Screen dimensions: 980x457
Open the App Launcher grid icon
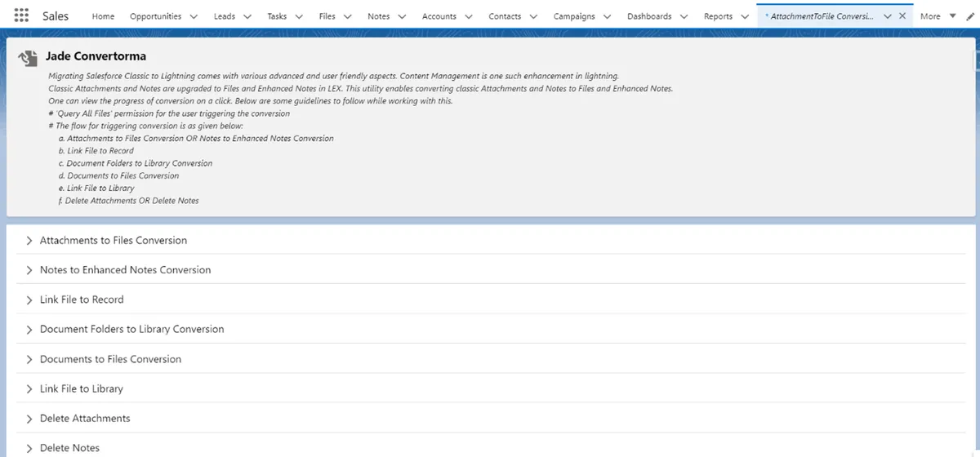pyautogui.click(x=22, y=16)
